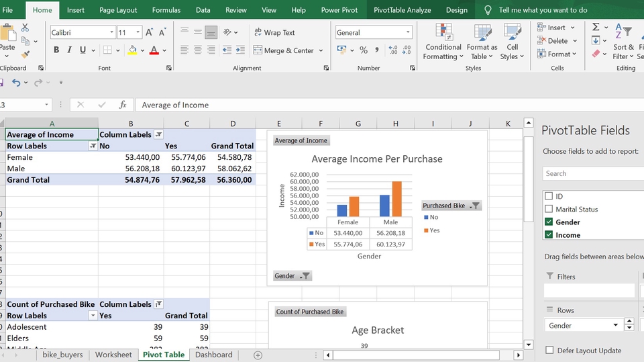Click Count of Purchased Bike chart button

click(x=310, y=312)
